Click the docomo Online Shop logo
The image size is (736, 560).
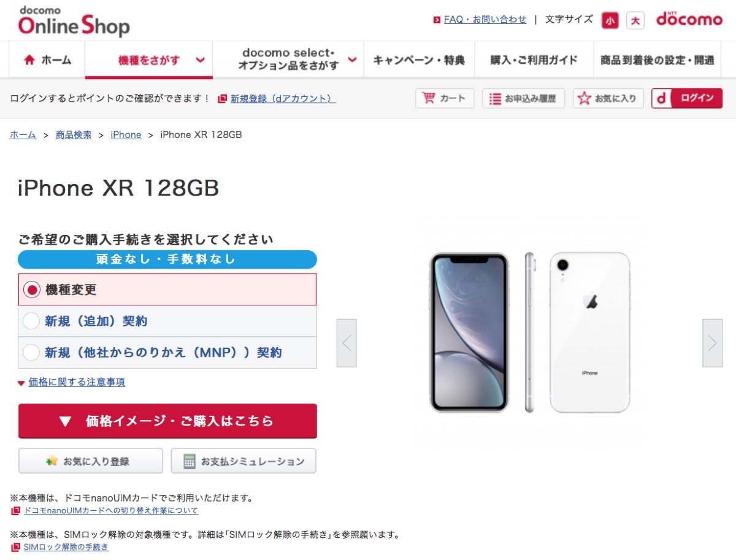[x=74, y=21]
